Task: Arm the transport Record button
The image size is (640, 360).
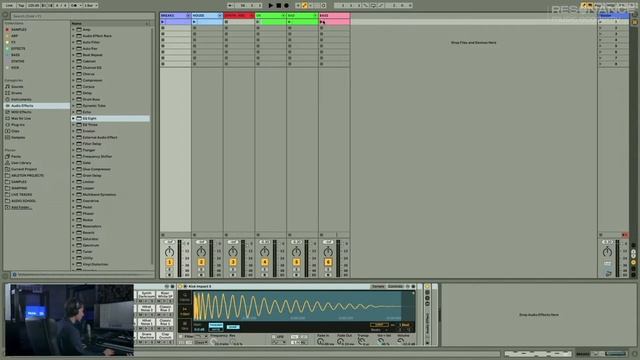Action: tap(286, 5)
